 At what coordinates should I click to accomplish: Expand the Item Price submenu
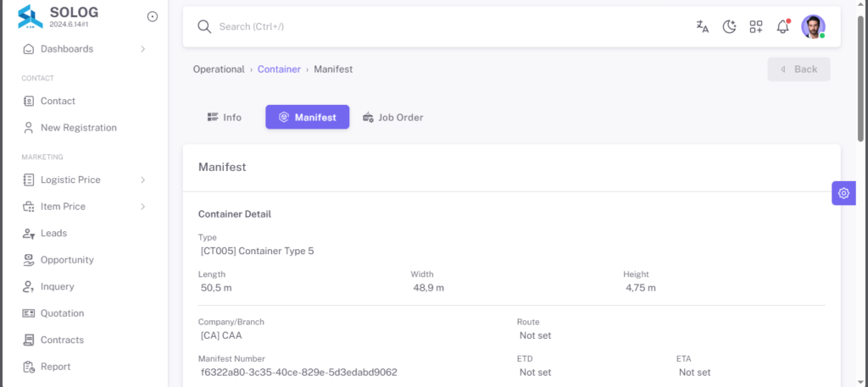[x=84, y=207]
